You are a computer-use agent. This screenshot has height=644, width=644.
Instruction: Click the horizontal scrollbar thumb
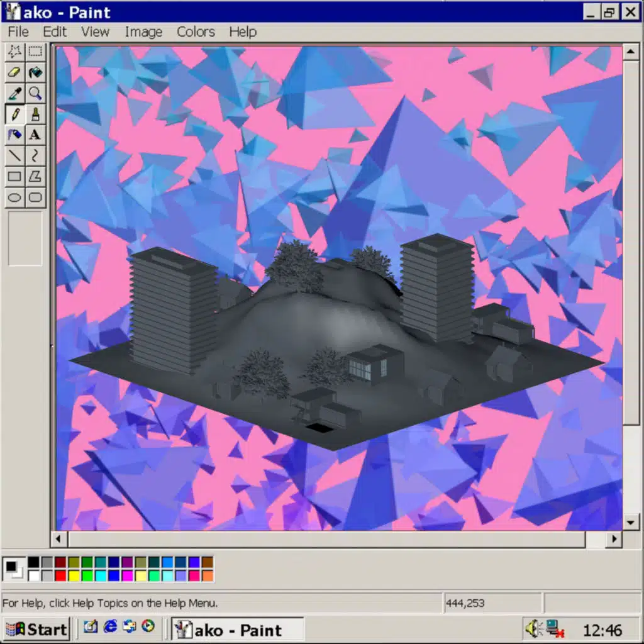[x=326, y=539]
